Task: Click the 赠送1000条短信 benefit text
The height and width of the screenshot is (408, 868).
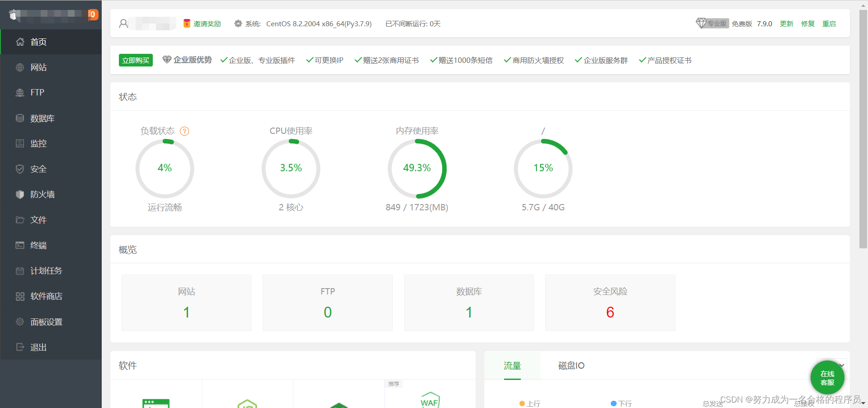Action: [x=465, y=60]
